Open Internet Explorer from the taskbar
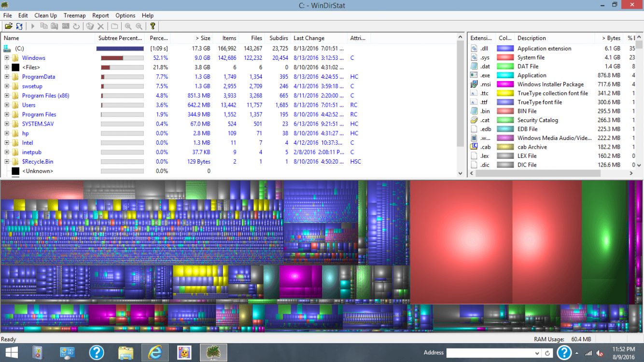The height and width of the screenshot is (362, 644). coord(155,353)
